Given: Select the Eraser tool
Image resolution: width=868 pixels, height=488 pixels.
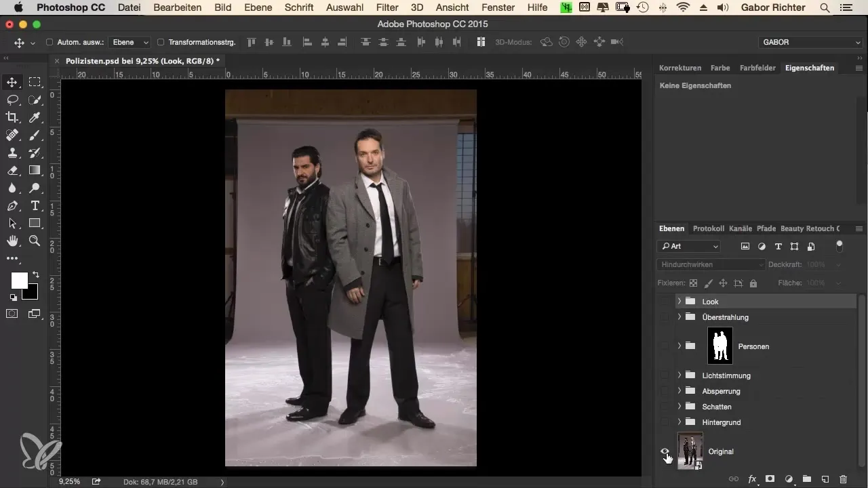Looking at the screenshot, I should pos(12,171).
